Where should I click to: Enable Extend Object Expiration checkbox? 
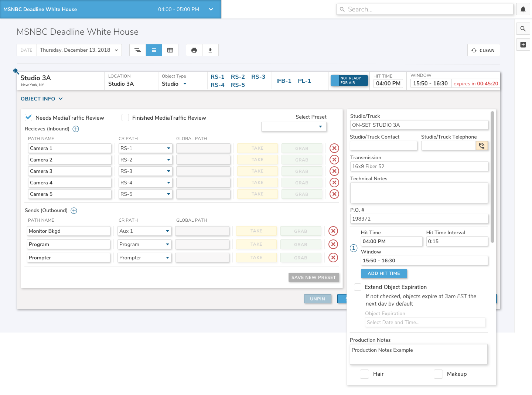pyautogui.click(x=358, y=287)
